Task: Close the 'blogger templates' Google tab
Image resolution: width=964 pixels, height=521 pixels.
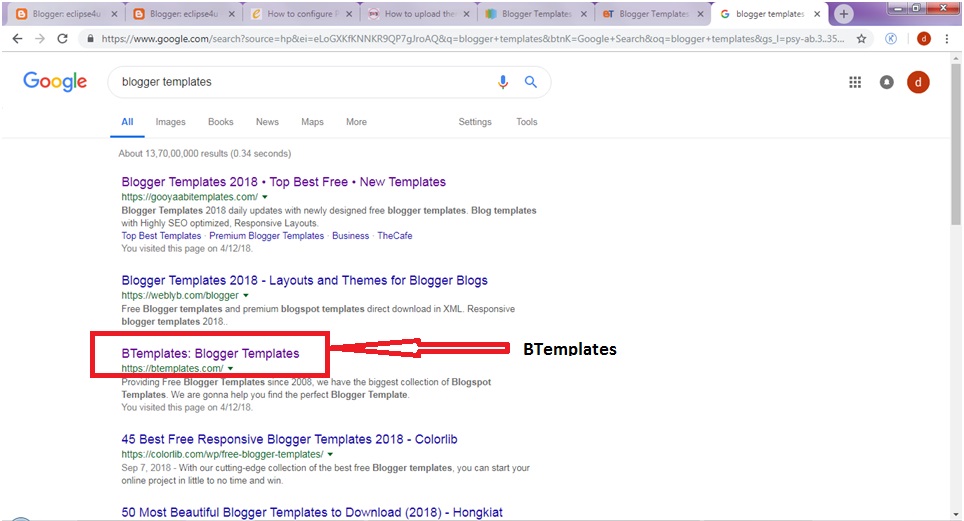Action: tap(817, 14)
